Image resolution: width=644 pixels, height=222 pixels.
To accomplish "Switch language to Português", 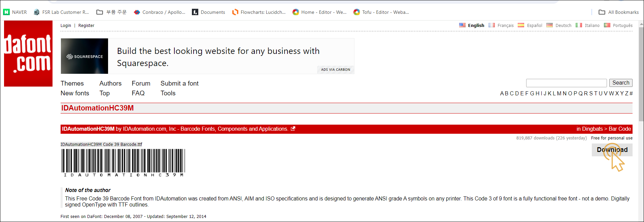I will point(618,25).
